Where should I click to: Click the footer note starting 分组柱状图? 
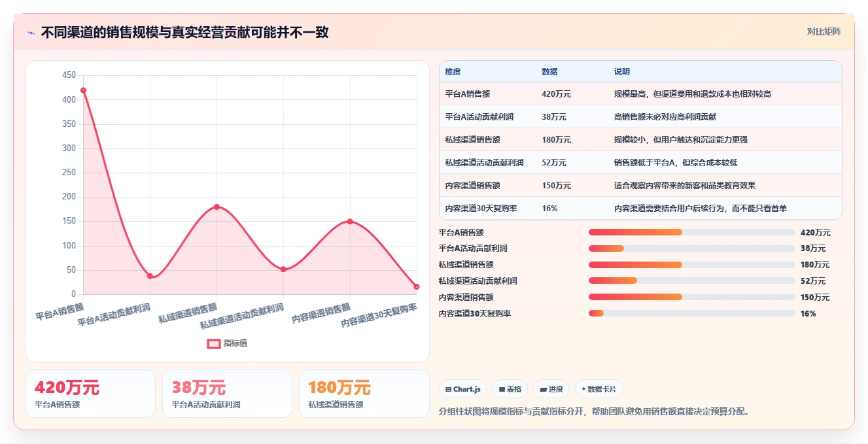(x=595, y=412)
